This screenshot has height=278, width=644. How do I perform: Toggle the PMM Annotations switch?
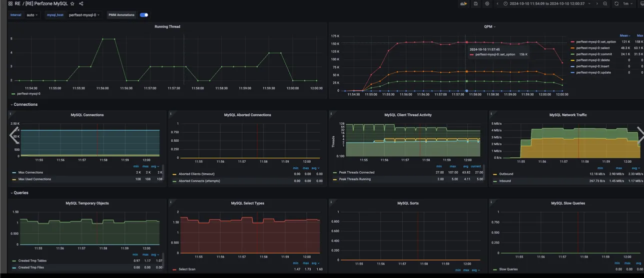(x=144, y=15)
